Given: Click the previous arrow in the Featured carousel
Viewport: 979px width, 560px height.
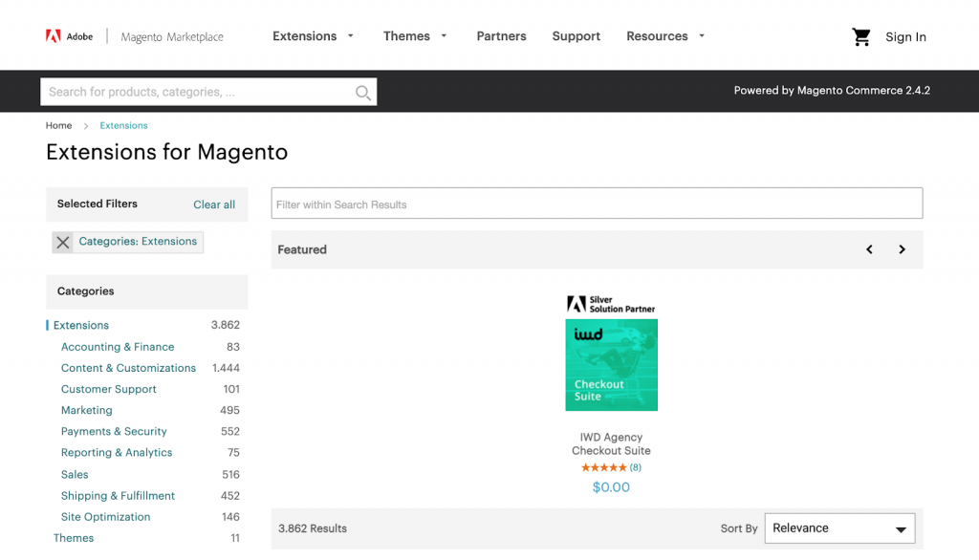Looking at the screenshot, I should pyautogui.click(x=869, y=248).
